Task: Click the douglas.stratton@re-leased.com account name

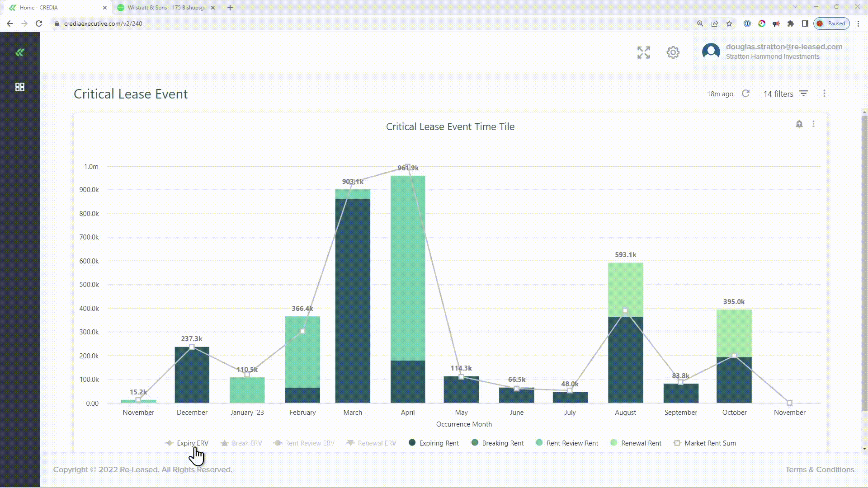Action: tap(784, 47)
